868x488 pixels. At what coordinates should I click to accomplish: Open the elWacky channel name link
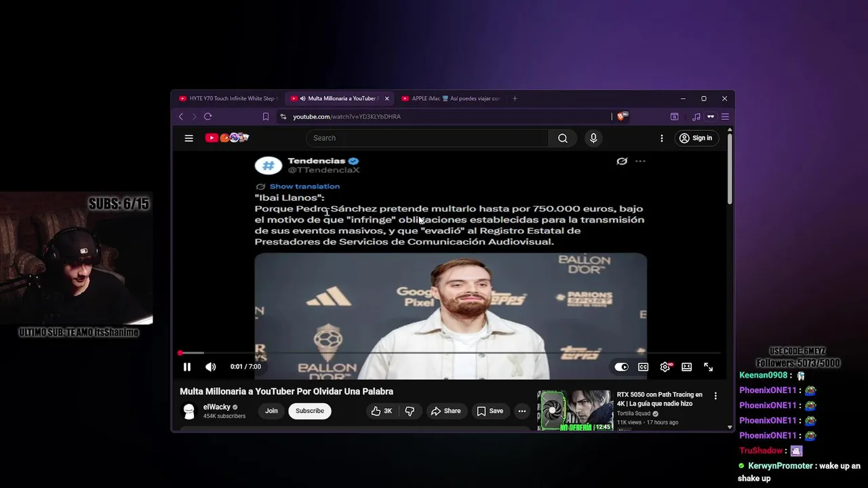217,407
